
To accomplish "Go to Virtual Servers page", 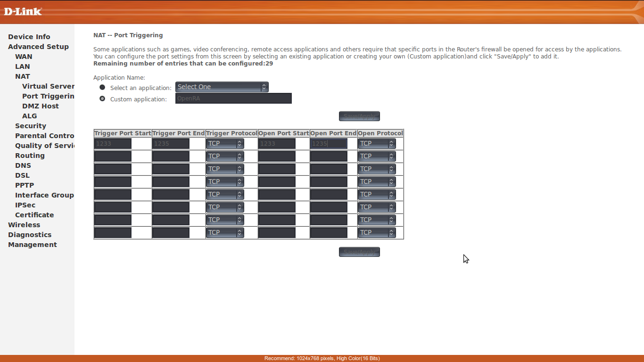I will (x=48, y=86).
